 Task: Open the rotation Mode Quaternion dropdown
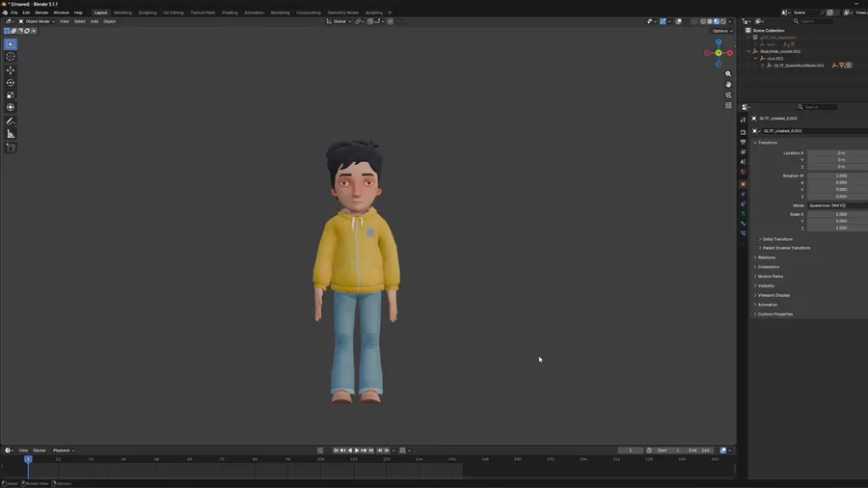(x=837, y=205)
